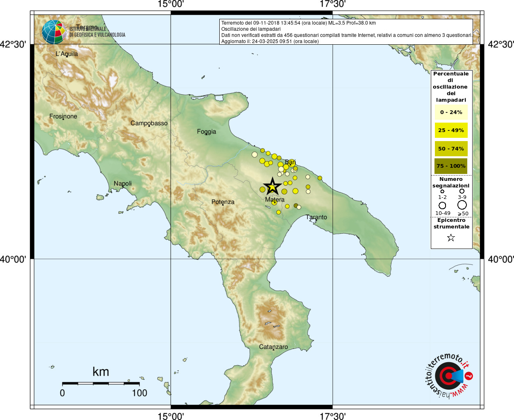514x420 pixels.
Task: Click the INGV globe logo
Action: 54,32
